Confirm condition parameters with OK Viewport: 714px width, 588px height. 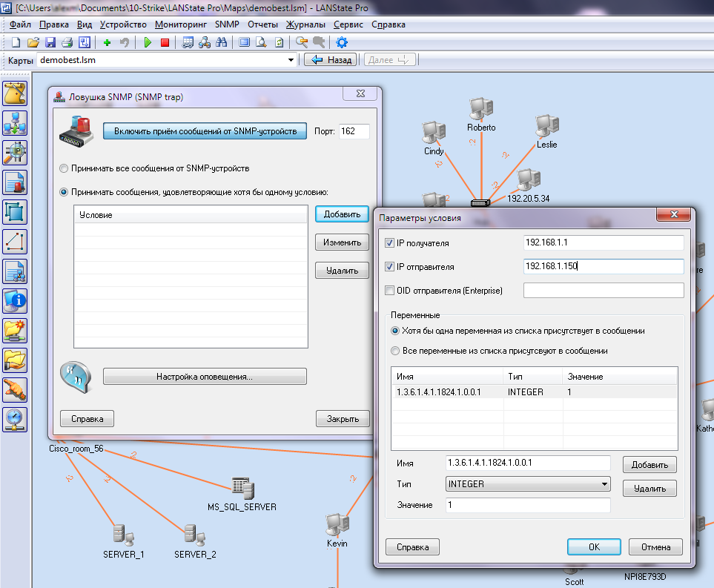click(594, 547)
